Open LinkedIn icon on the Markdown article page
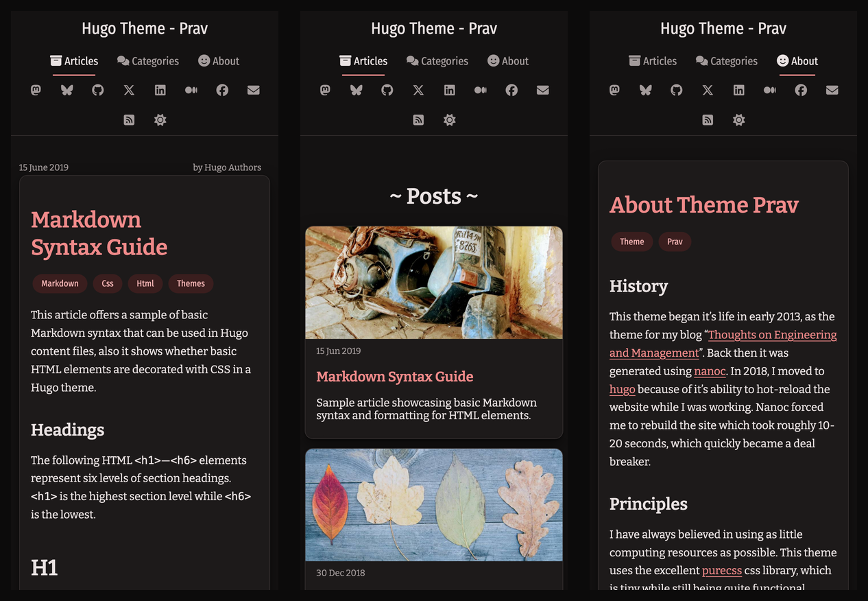Image resolution: width=868 pixels, height=601 pixels. coord(160,90)
